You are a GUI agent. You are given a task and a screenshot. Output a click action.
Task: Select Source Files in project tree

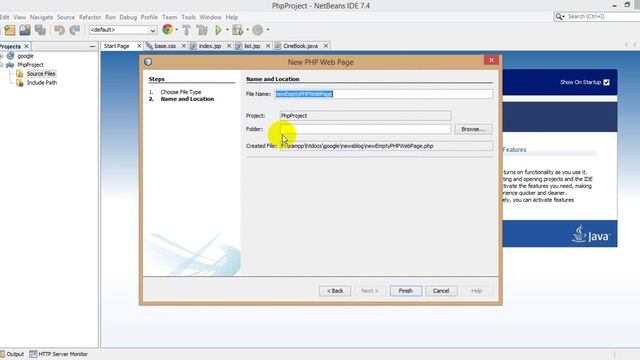coord(41,74)
